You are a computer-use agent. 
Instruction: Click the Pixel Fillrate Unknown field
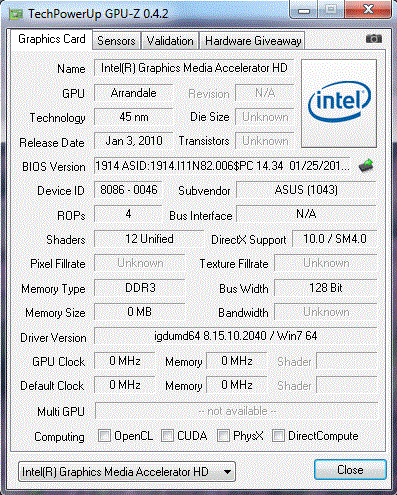140,263
